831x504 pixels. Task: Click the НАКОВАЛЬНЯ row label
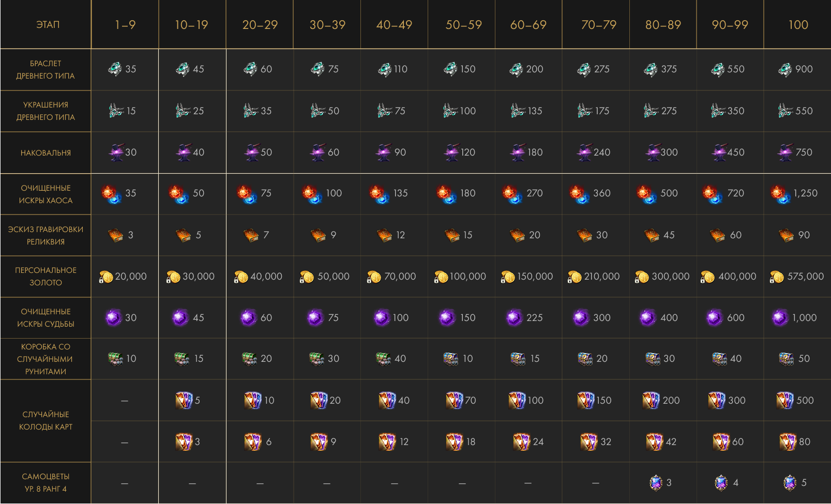coord(46,153)
